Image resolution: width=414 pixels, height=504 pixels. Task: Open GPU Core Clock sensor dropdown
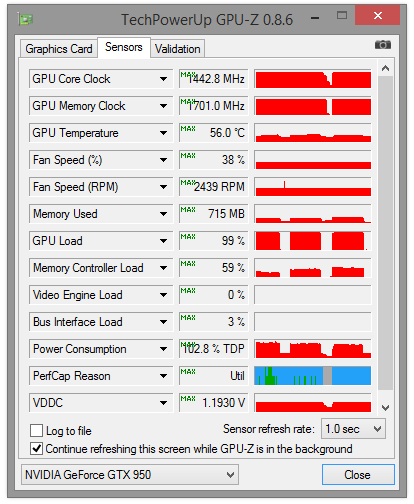pyautogui.click(x=163, y=79)
